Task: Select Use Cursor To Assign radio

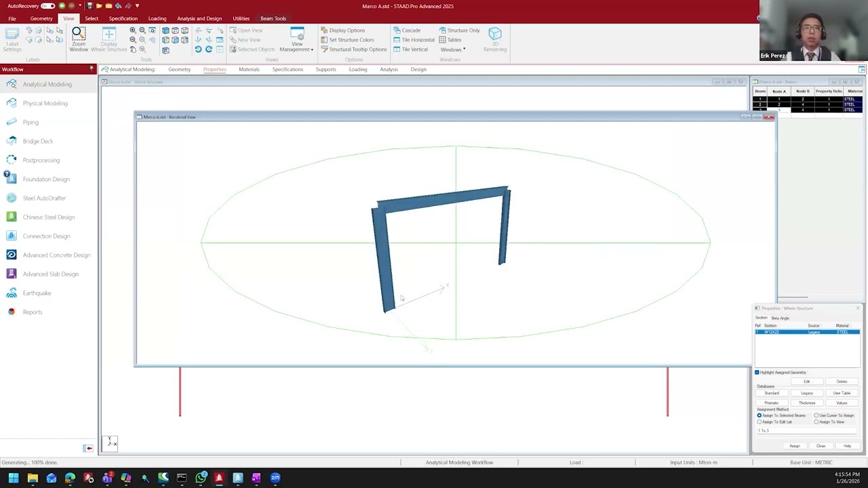Action: pos(816,415)
